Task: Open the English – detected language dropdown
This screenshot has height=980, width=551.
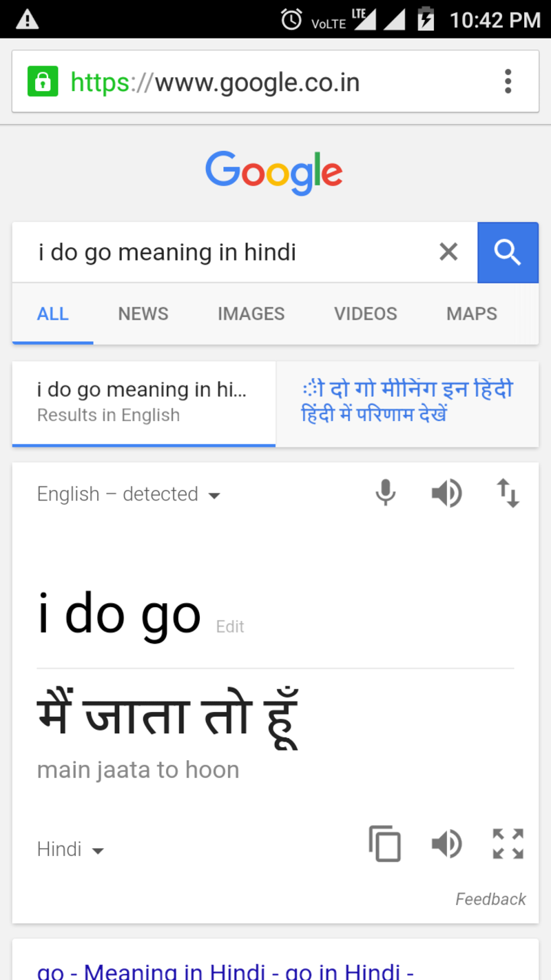Action: (x=129, y=494)
